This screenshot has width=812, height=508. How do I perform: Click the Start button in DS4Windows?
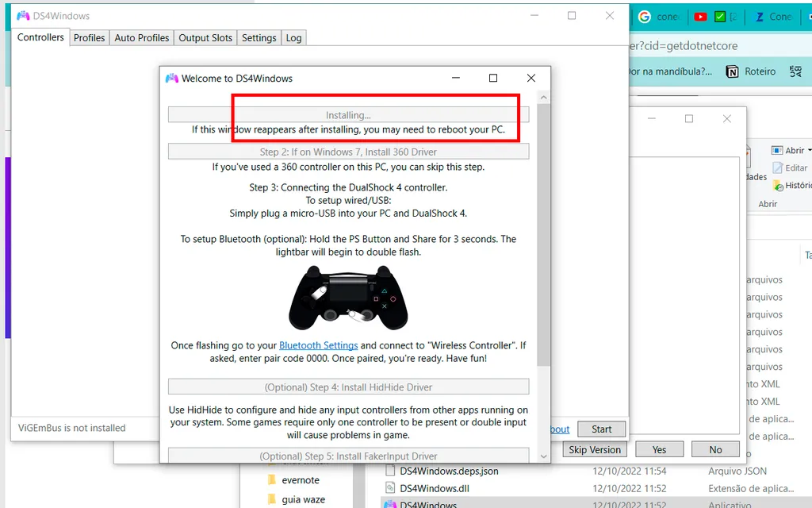pyautogui.click(x=602, y=429)
